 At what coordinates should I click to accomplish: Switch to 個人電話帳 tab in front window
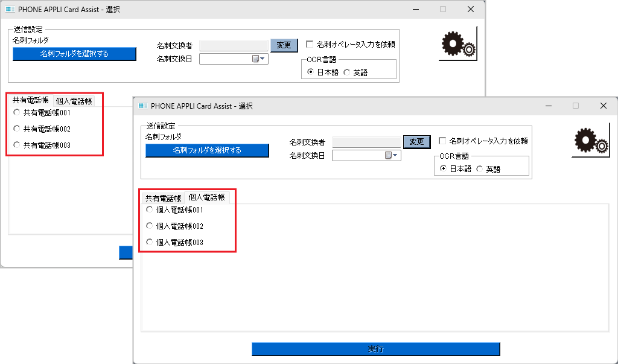click(x=207, y=197)
